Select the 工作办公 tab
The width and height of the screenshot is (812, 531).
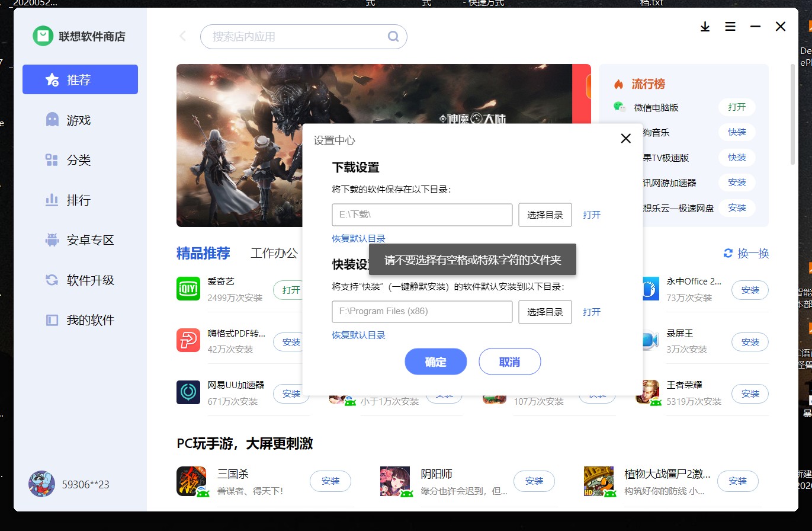tap(274, 253)
